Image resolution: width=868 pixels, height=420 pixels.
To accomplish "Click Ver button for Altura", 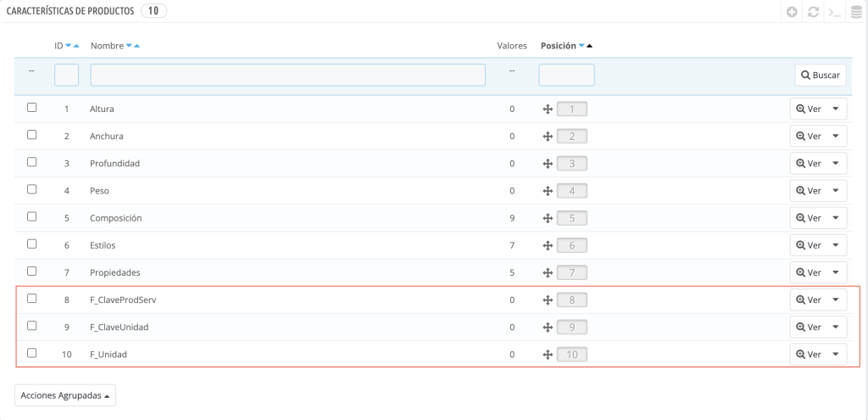I will pos(808,109).
